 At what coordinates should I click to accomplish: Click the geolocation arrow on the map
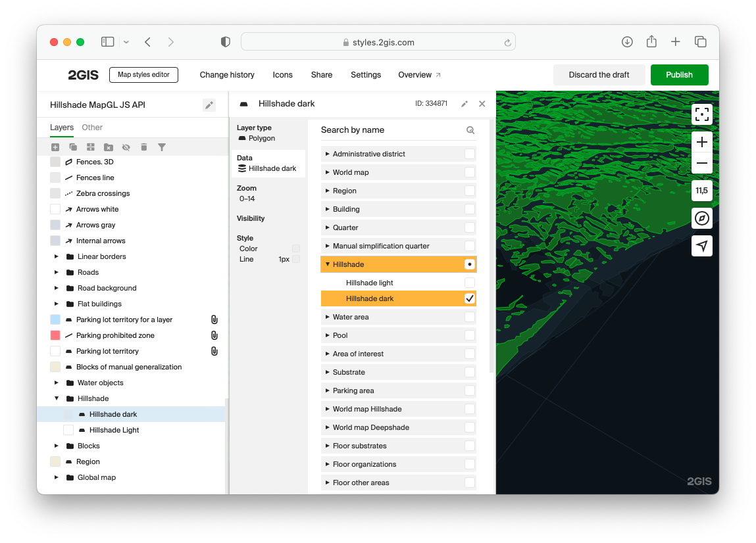pos(702,246)
